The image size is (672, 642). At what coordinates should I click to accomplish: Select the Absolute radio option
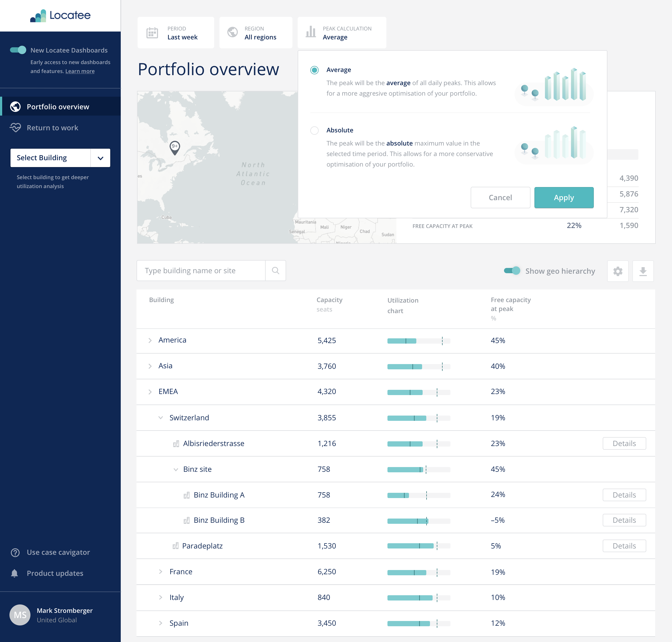(x=314, y=130)
